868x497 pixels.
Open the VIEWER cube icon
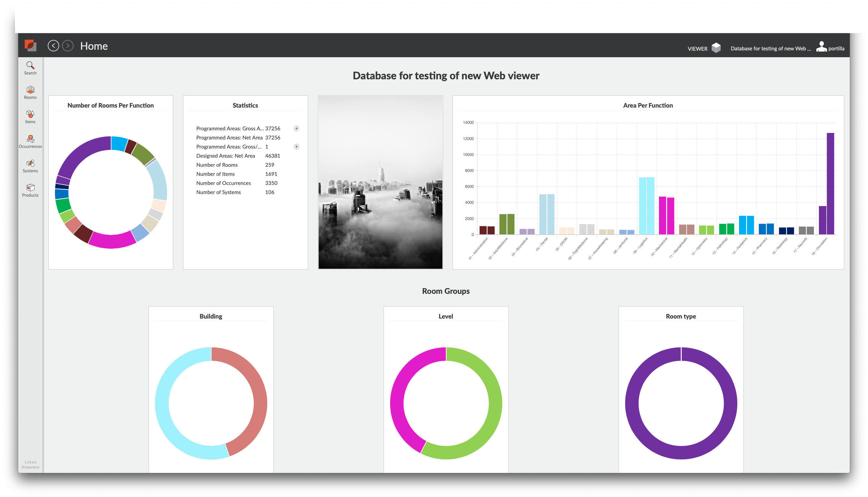click(x=716, y=48)
